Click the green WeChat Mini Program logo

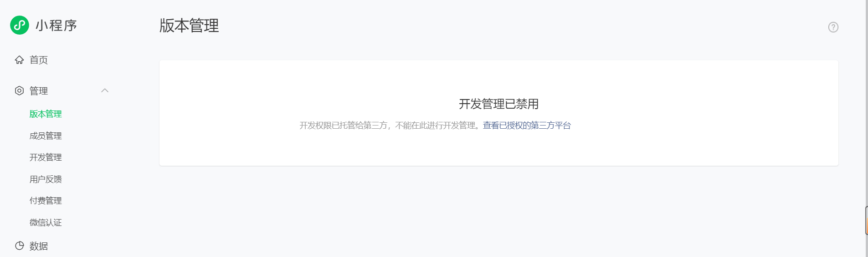20,25
